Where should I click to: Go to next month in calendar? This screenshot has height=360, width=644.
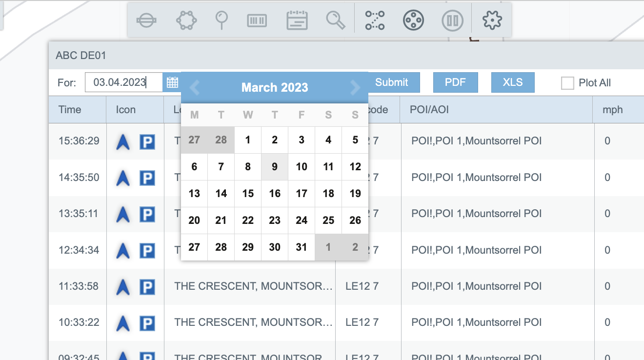coord(355,88)
